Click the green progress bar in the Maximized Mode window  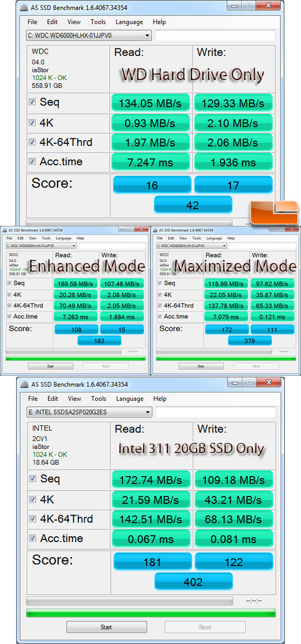pos(226,358)
